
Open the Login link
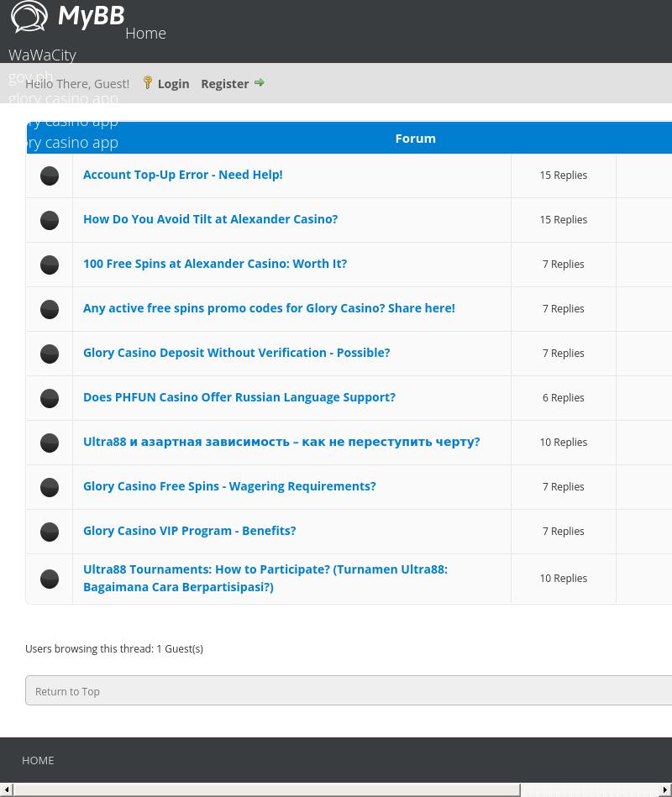coord(173,83)
